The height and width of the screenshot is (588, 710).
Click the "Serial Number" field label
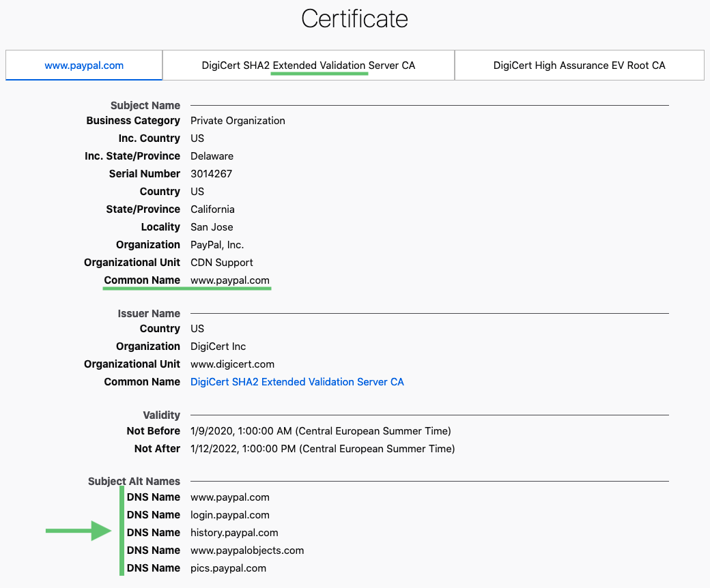pyautogui.click(x=145, y=174)
